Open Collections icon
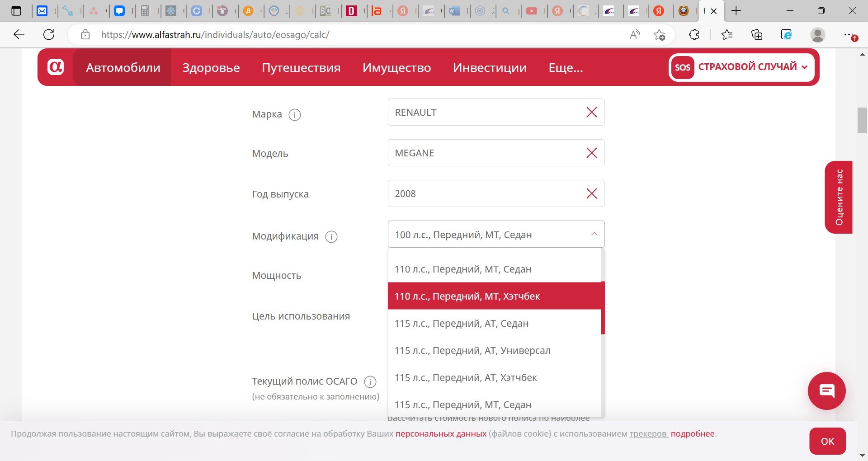868x461 pixels. [757, 34]
